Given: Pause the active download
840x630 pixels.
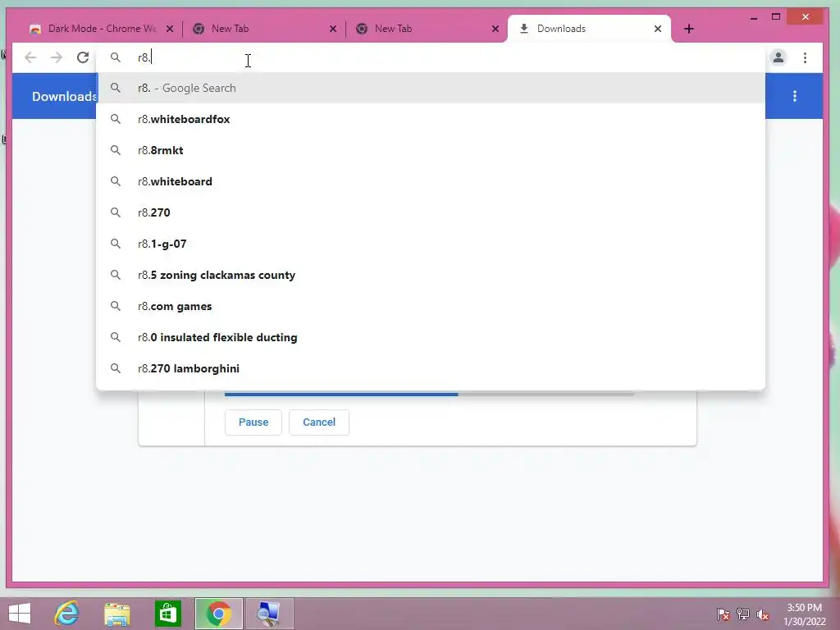Looking at the screenshot, I should (253, 422).
